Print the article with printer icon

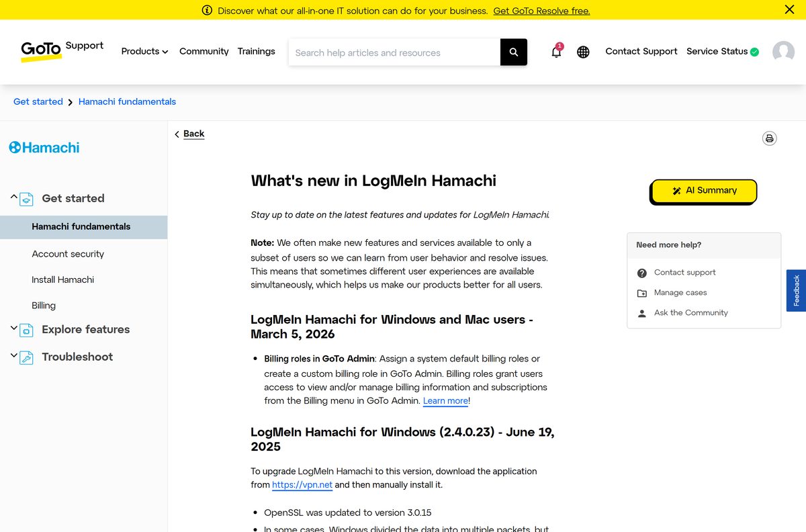click(x=770, y=138)
